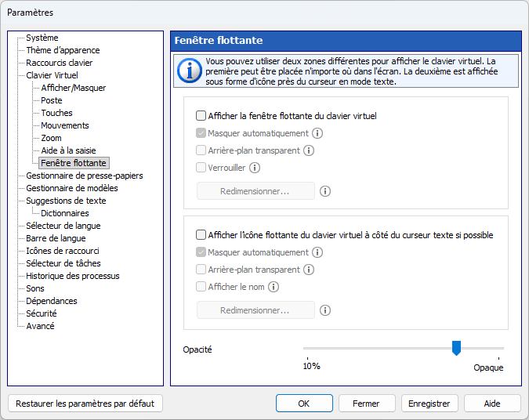Enable Afficher la fenêtre flottante du clavier virtuel
This screenshot has width=529, height=420.
coord(201,116)
